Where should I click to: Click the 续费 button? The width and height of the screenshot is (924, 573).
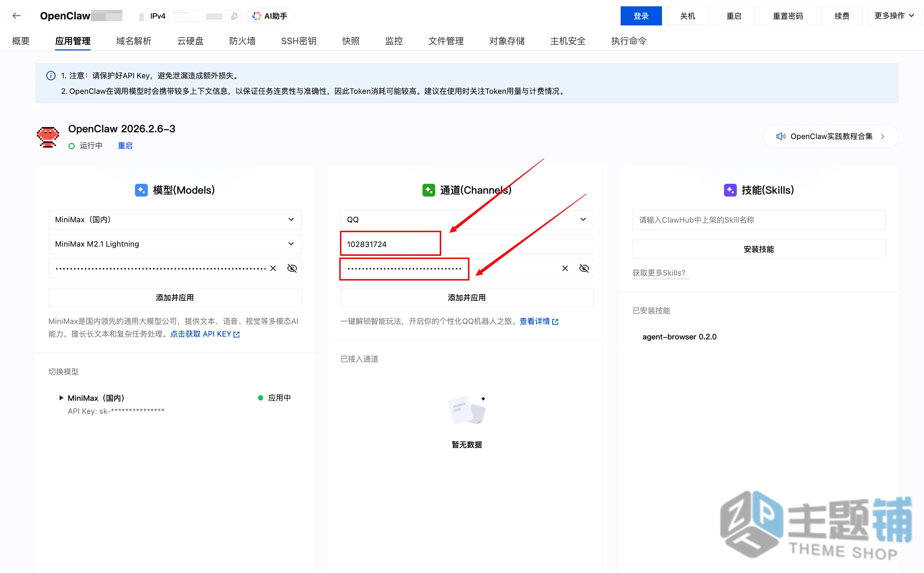click(842, 16)
